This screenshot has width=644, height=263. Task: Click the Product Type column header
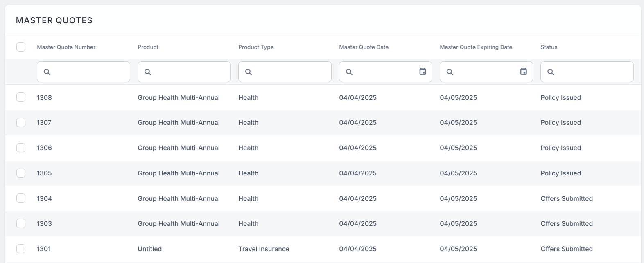click(256, 47)
